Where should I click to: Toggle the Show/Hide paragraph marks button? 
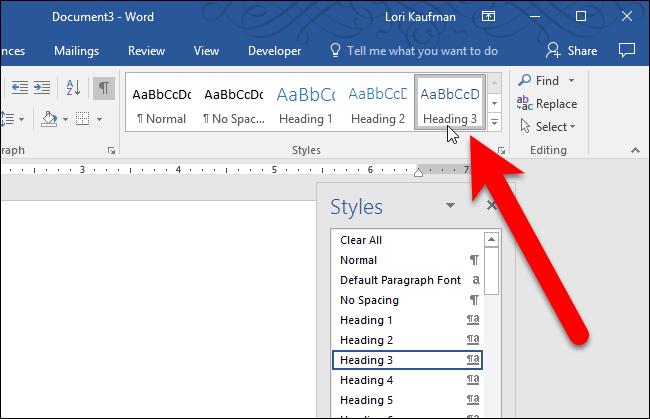pyautogui.click(x=104, y=88)
